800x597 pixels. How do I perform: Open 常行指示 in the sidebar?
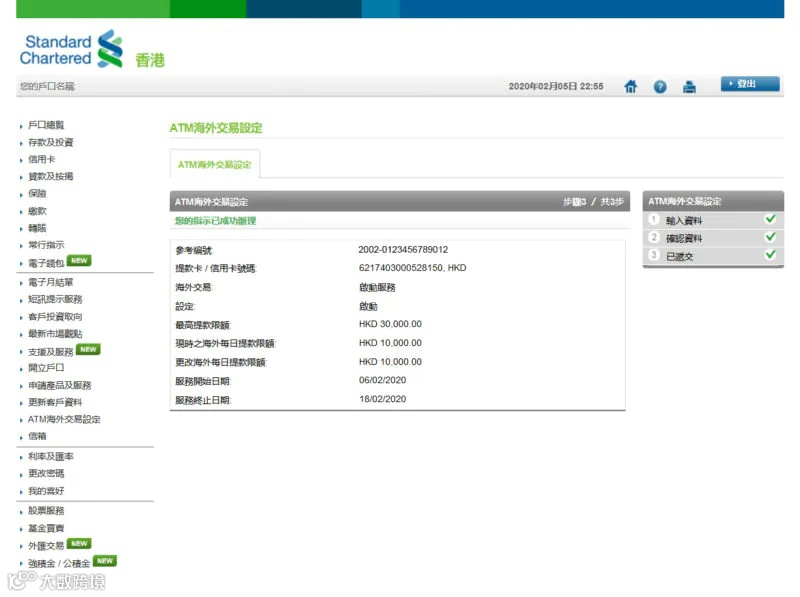[46, 245]
